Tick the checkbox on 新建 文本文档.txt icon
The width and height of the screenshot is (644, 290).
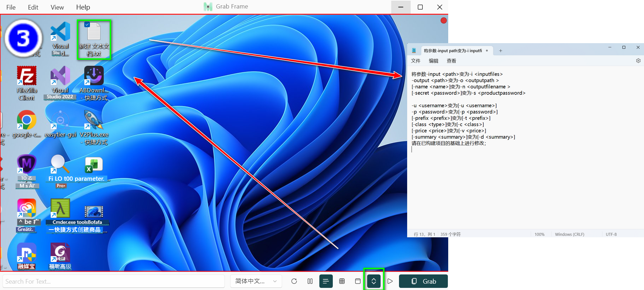pyautogui.click(x=87, y=24)
